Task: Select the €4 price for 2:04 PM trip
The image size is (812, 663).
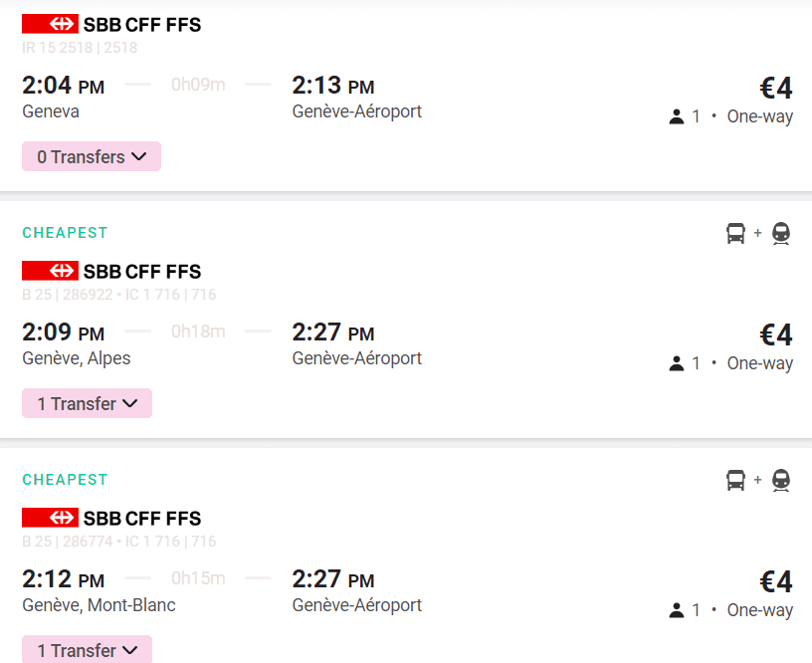Action: pyautogui.click(x=776, y=88)
